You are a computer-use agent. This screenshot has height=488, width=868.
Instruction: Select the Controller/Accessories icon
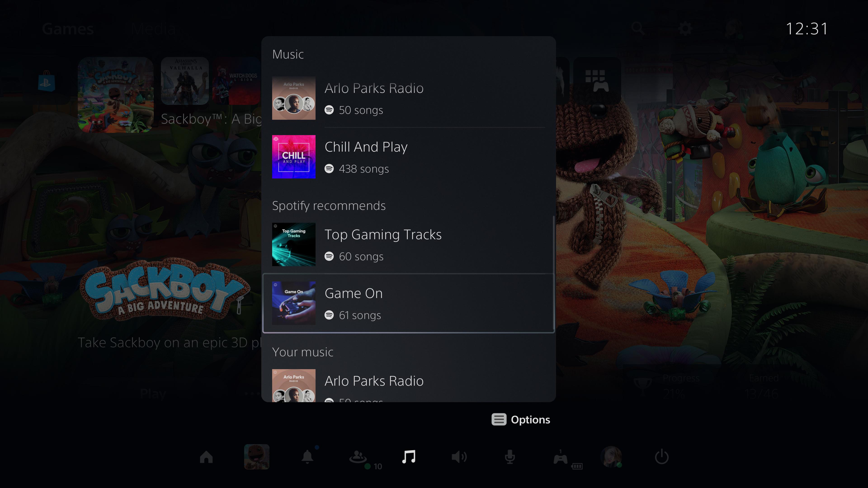[x=560, y=456]
